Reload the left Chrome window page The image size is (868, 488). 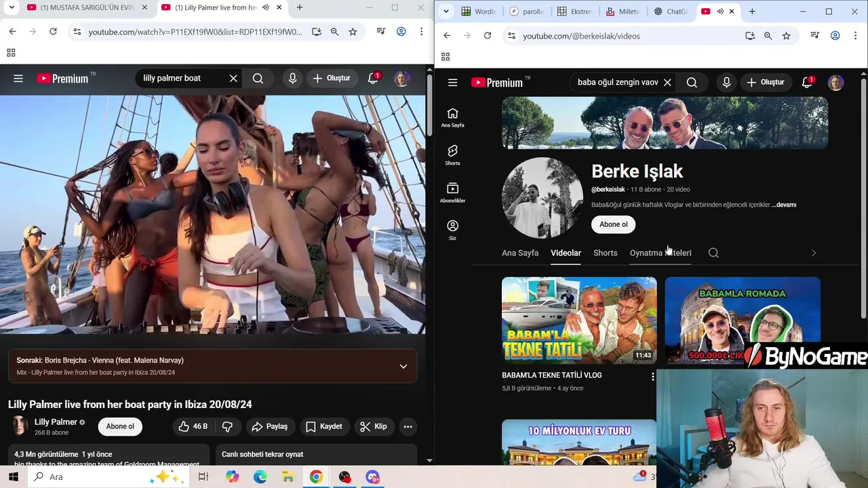53,32
